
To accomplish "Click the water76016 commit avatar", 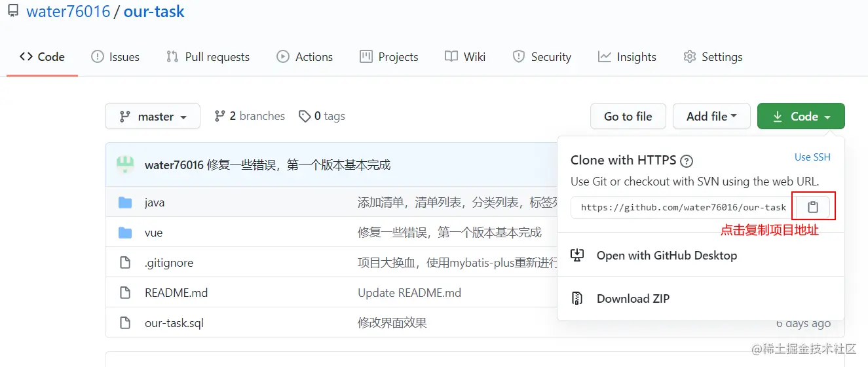I will 125,164.
